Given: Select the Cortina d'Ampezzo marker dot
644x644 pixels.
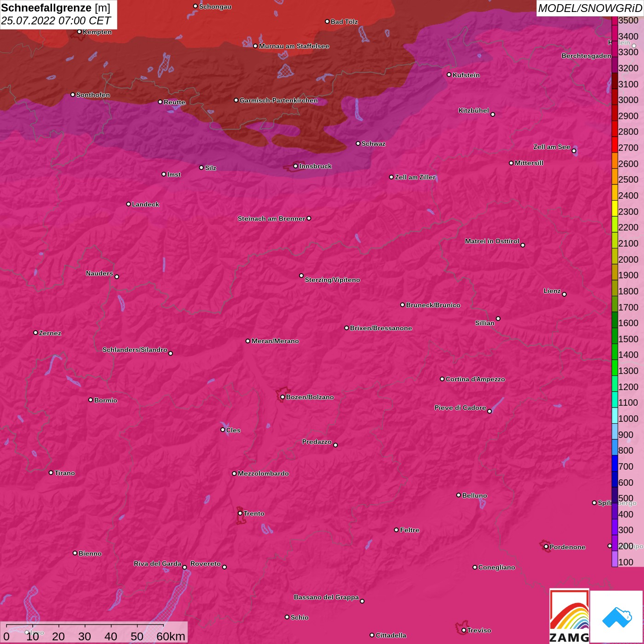Looking at the screenshot, I should coord(442,379).
